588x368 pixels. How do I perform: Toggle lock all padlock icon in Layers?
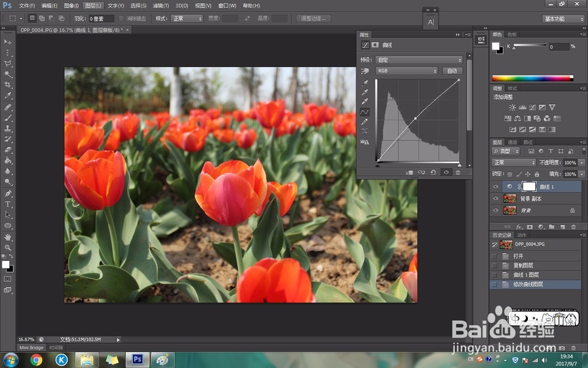click(x=537, y=174)
